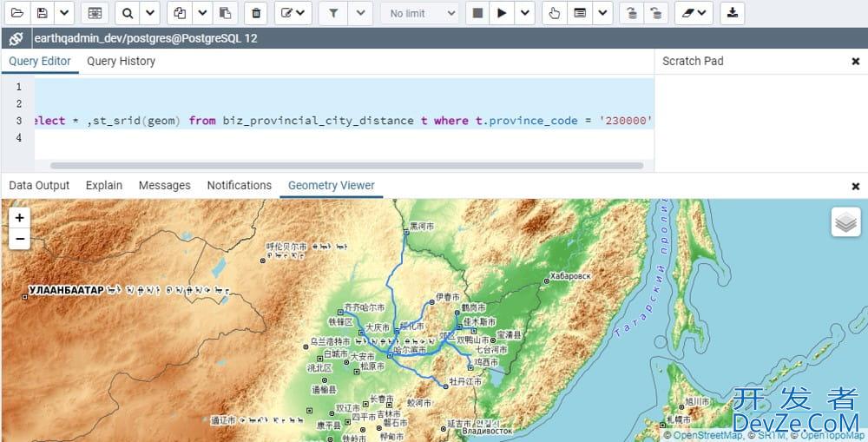Click the Find magnifier icon
Image resolution: width=868 pixels, height=442 pixels.
128,13
